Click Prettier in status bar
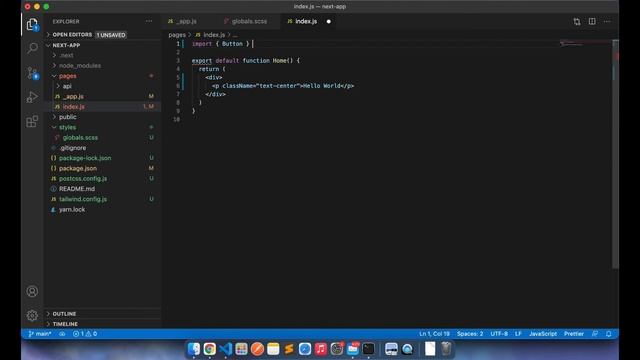 [x=573, y=334]
